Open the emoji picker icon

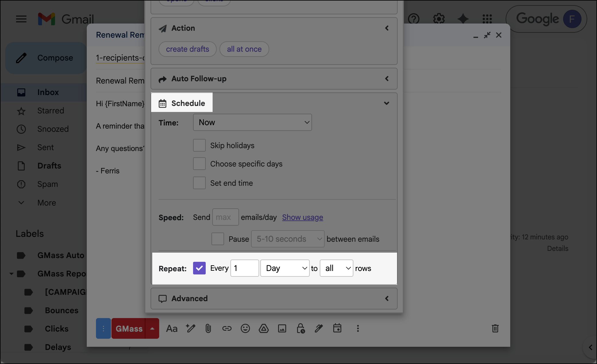(x=245, y=328)
